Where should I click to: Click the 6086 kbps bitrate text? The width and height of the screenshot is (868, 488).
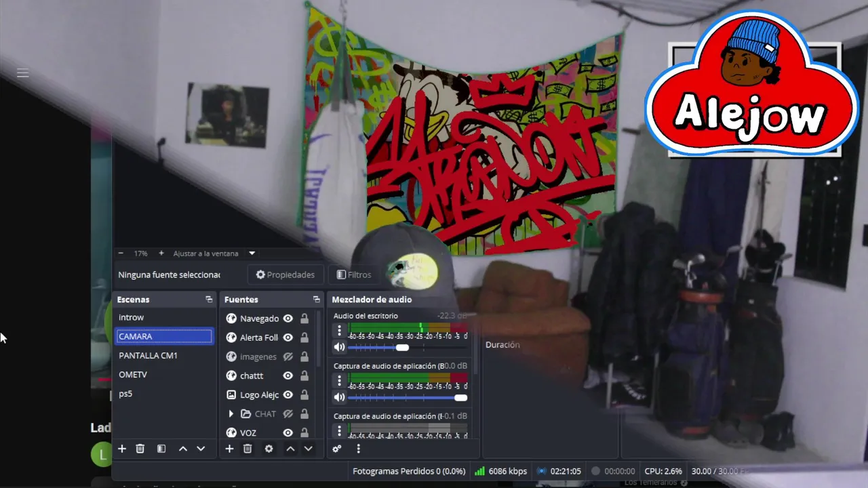pos(508,471)
